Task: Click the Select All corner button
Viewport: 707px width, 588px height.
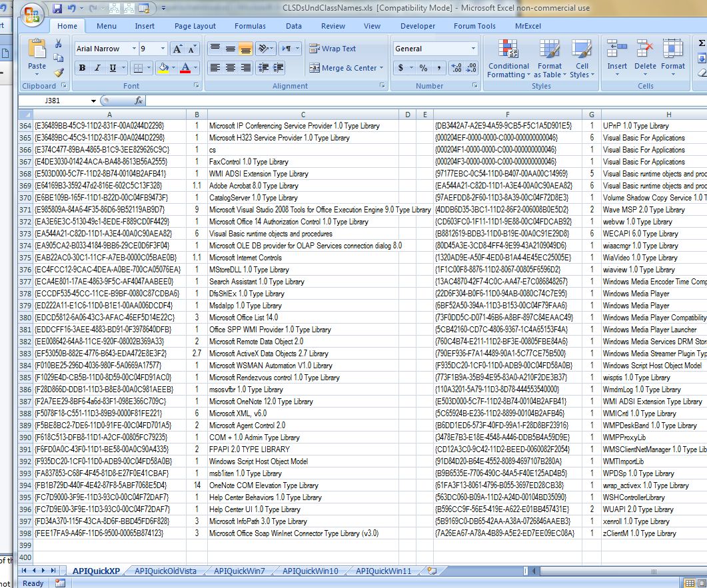Action: point(26,115)
